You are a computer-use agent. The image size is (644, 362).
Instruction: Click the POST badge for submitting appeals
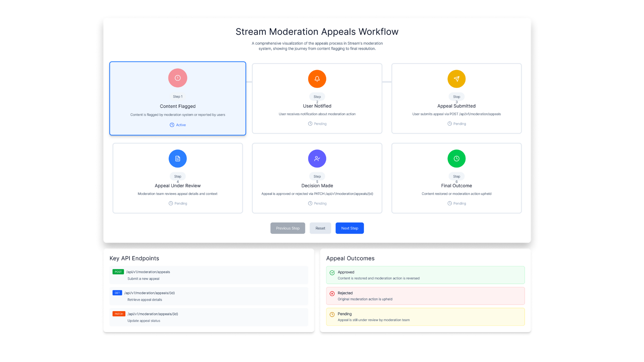tap(118, 272)
